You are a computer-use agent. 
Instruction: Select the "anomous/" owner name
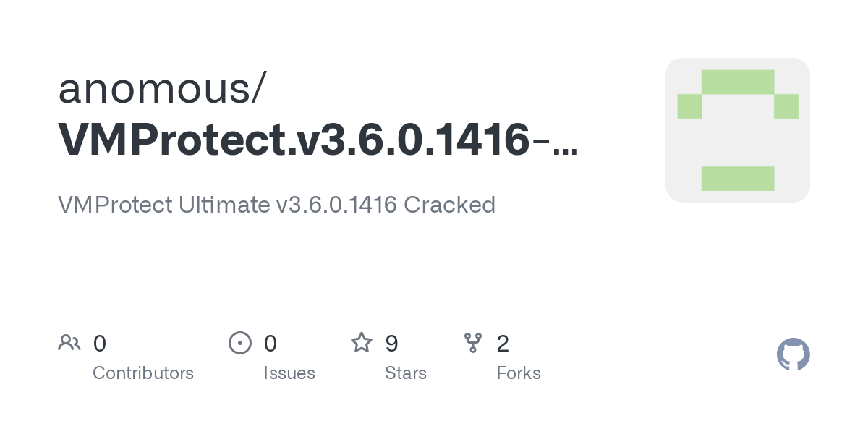pos(163,88)
